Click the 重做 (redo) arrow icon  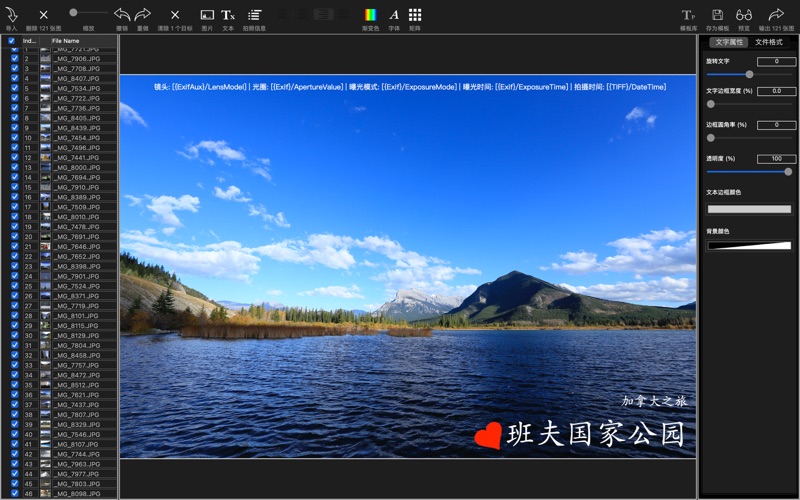[143, 15]
